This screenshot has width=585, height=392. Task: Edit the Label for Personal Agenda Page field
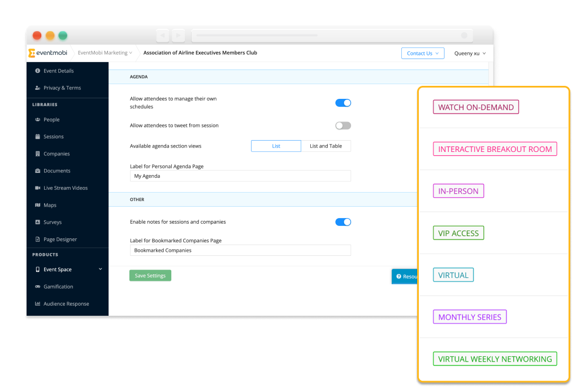[240, 176]
